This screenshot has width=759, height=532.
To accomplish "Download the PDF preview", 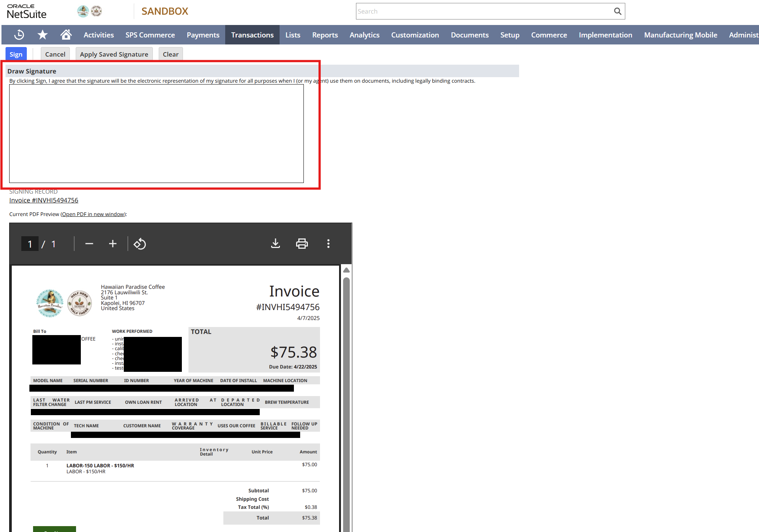I will pos(276,244).
